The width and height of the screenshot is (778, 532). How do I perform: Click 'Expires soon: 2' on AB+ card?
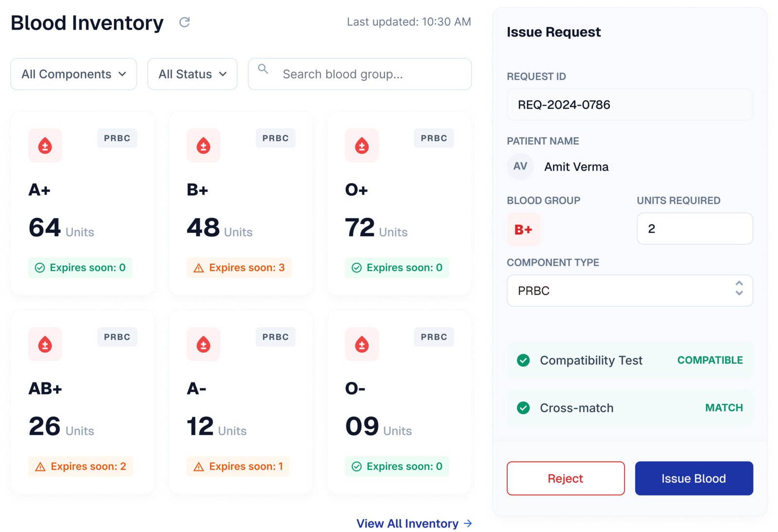click(x=81, y=466)
